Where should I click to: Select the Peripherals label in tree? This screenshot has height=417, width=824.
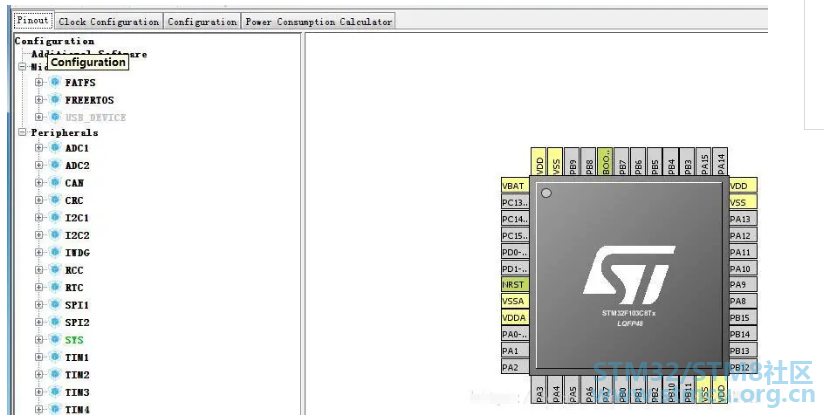point(65,132)
